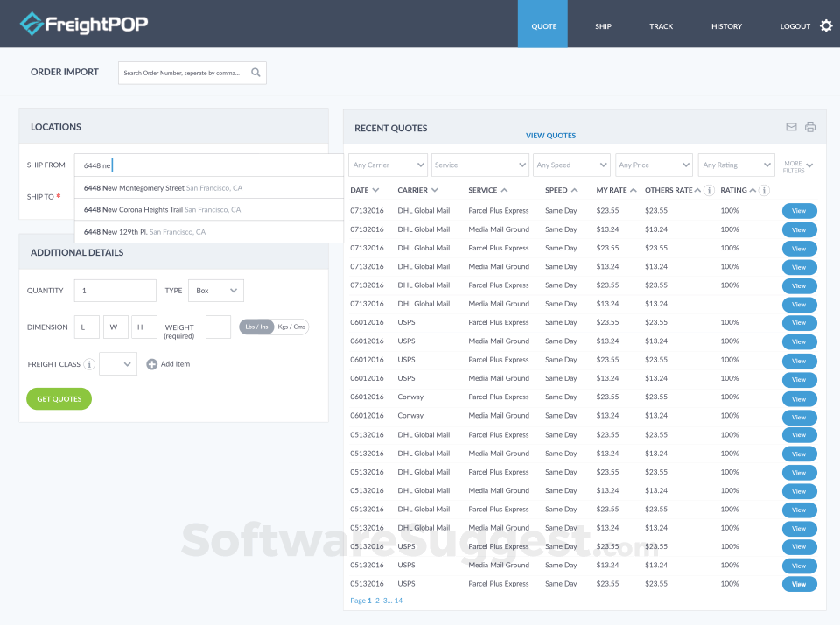Select the Lbs / Ins unit option

257,326
